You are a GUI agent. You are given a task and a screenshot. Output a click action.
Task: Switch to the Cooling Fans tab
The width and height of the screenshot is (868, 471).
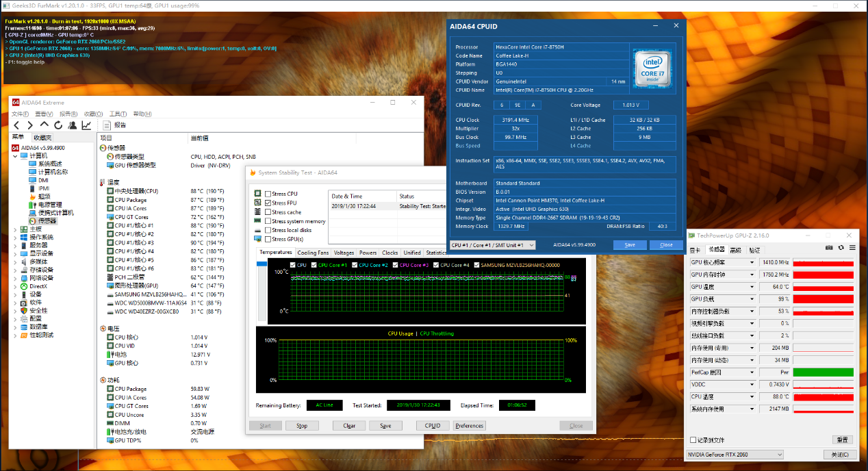313,253
